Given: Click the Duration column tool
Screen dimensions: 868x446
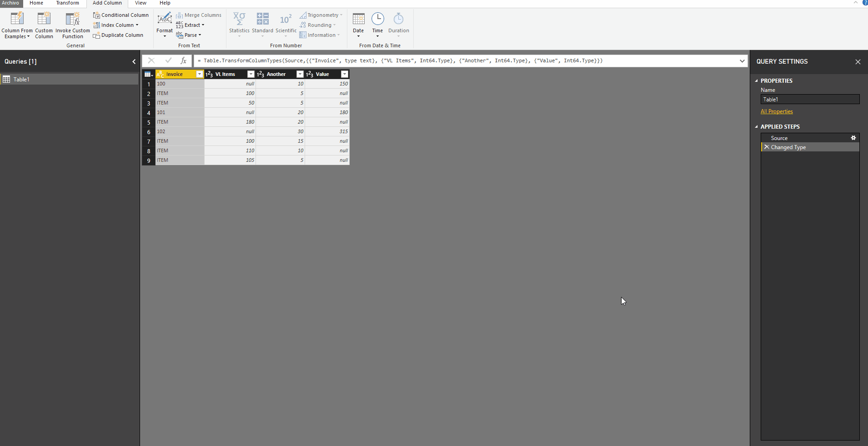Looking at the screenshot, I should [x=398, y=25].
